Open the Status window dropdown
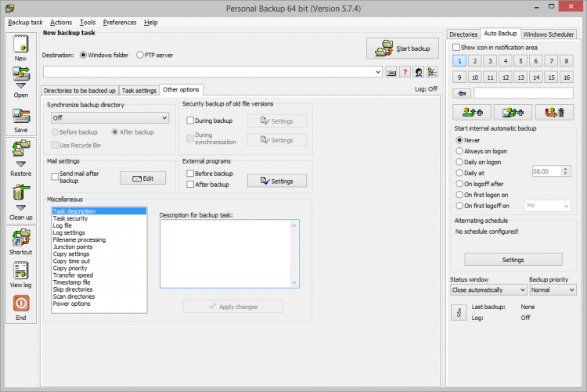Viewport: 587px width, 392px height. [x=488, y=290]
